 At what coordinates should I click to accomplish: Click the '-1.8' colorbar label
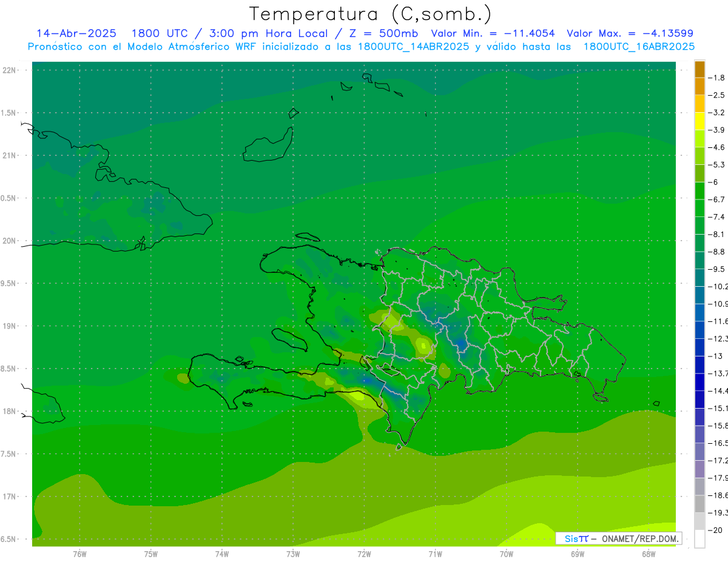[716, 78]
